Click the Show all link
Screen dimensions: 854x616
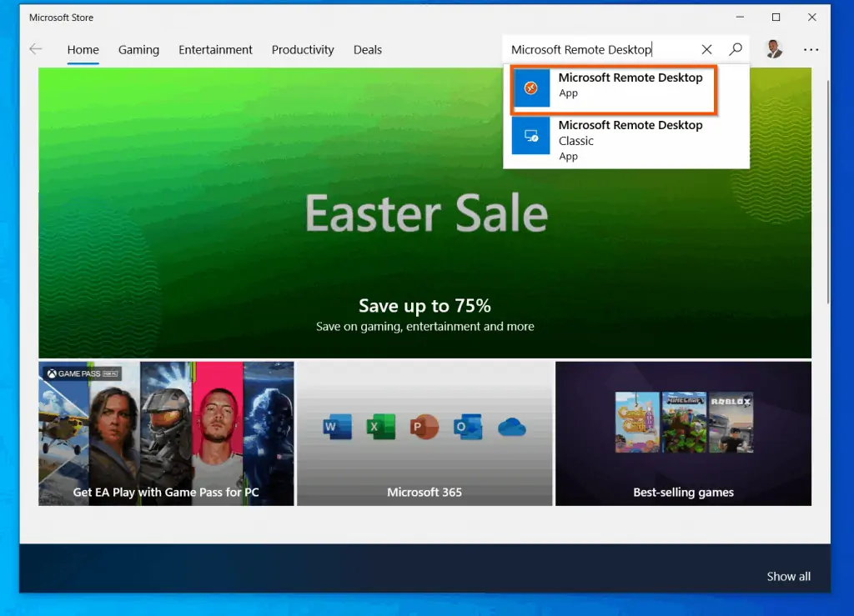(787, 576)
